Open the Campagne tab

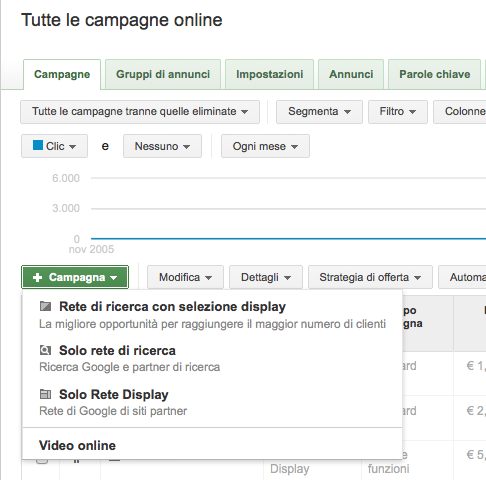tap(62, 74)
